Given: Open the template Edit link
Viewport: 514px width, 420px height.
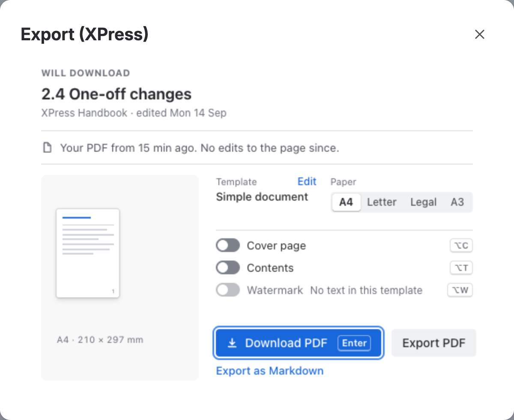Looking at the screenshot, I should [307, 181].
